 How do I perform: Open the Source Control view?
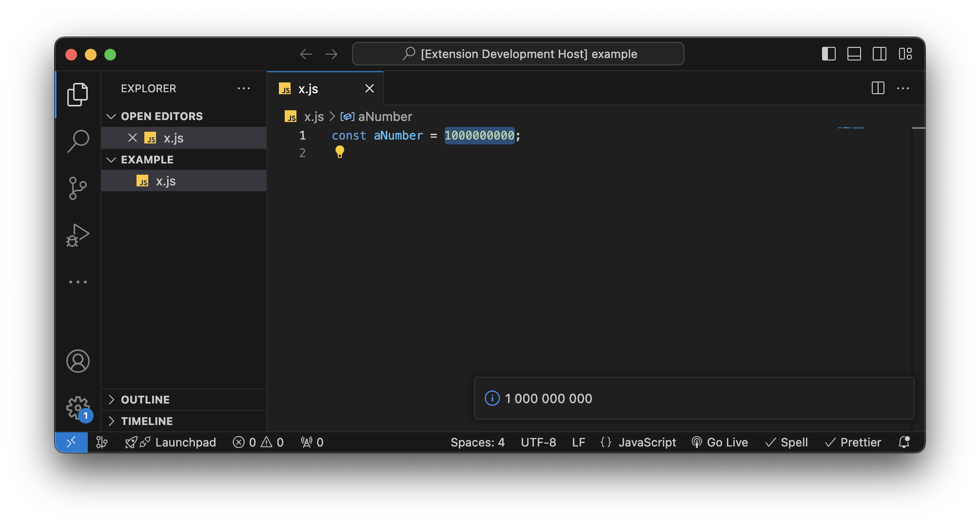click(78, 188)
